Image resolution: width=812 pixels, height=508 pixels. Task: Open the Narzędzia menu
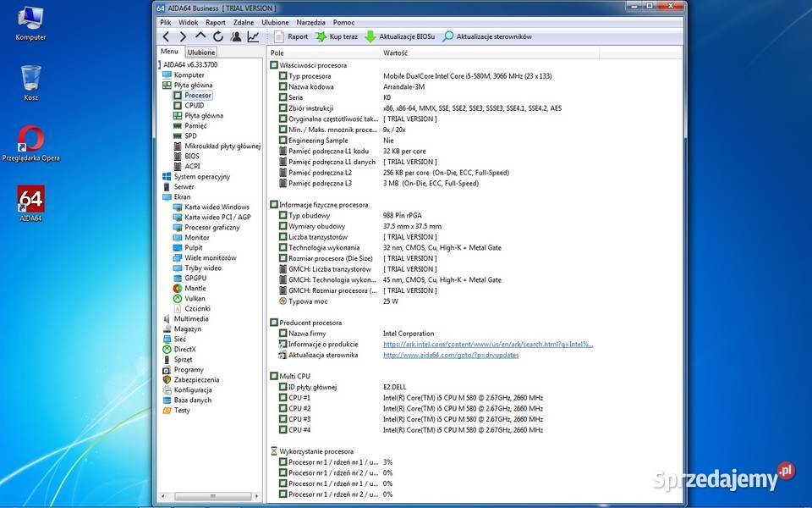click(x=310, y=22)
